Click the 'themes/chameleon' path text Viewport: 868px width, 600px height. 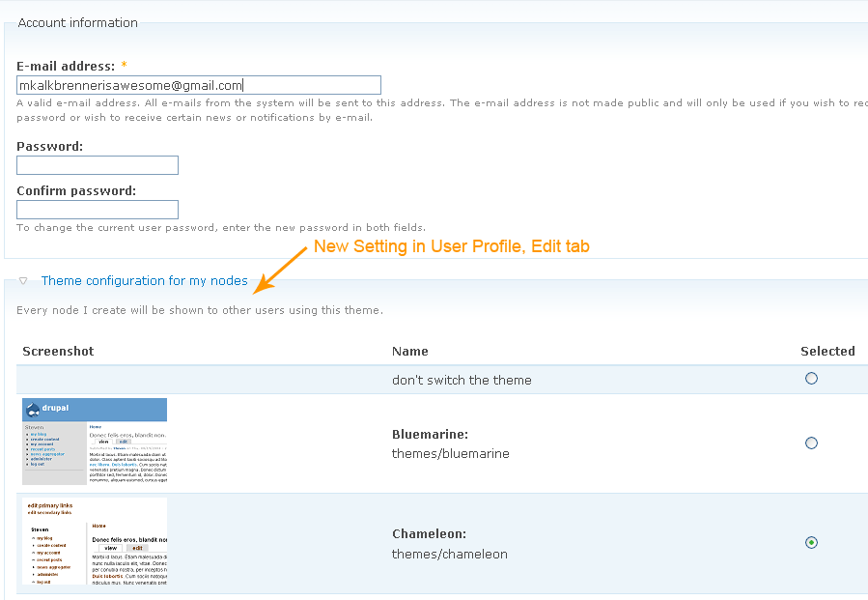tap(449, 555)
